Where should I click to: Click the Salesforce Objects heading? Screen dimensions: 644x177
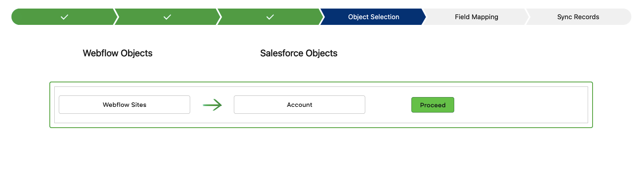point(299,53)
